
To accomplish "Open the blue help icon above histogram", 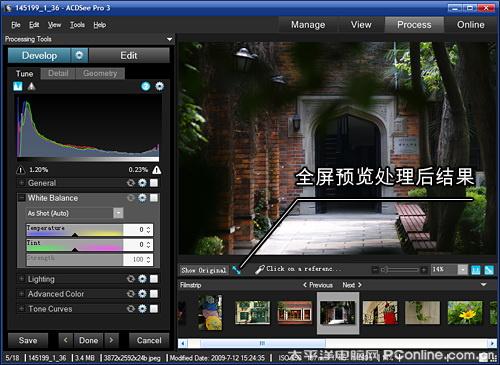I will tap(146, 86).
